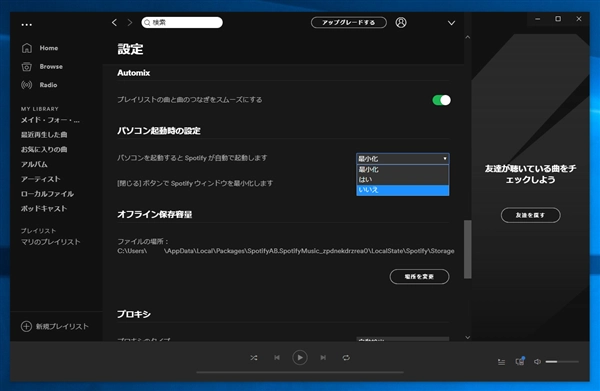Open アーティスト in library
Viewport: 600px width, 391px height.
point(41,179)
